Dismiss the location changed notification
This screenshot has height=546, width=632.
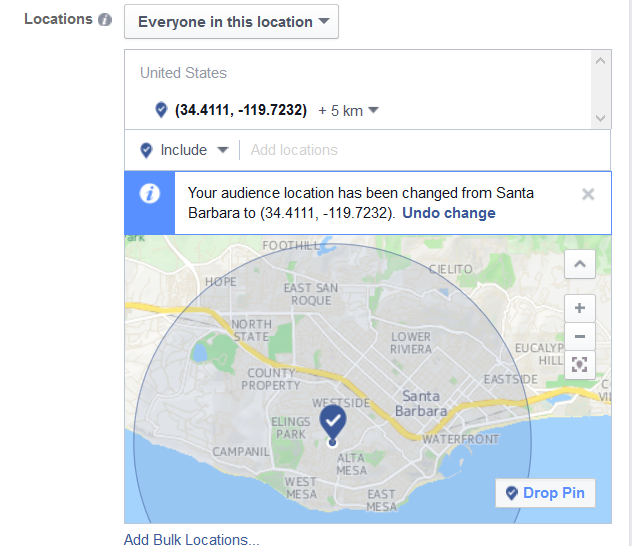(x=588, y=194)
